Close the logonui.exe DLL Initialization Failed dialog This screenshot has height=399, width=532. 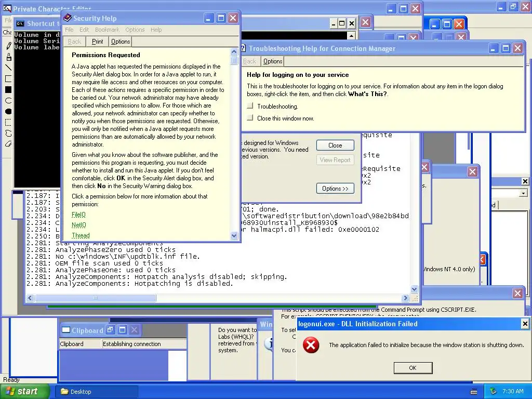point(525,324)
